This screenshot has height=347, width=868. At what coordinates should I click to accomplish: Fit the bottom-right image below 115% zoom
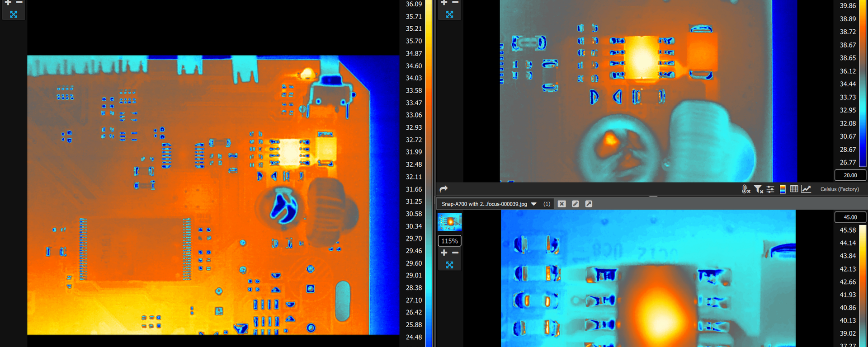tap(449, 265)
